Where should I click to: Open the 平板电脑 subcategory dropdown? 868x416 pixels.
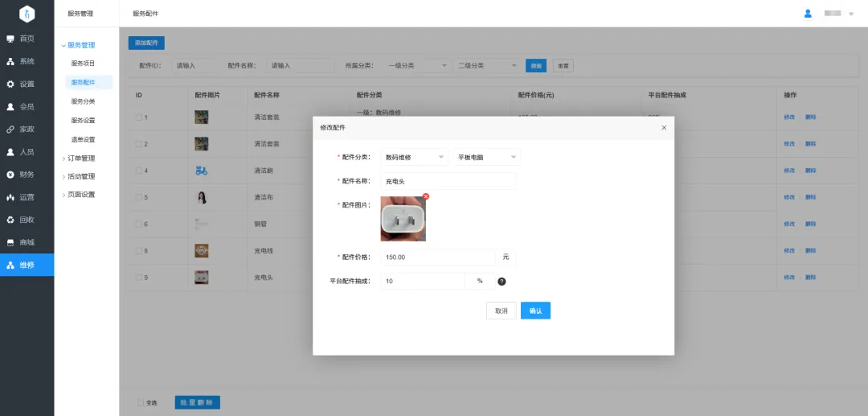(487, 157)
